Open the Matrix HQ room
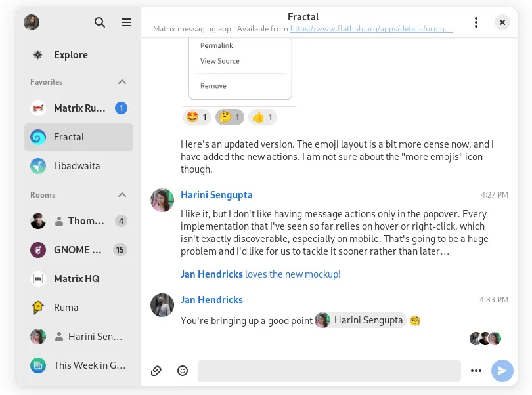This screenshot has height=395, width=532. click(x=79, y=279)
